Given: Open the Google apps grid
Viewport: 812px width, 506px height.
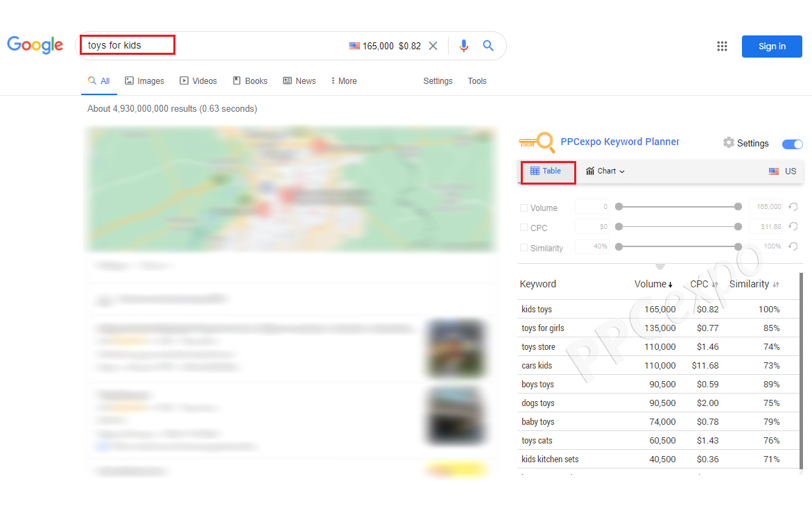Looking at the screenshot, I should click(722, 46).
